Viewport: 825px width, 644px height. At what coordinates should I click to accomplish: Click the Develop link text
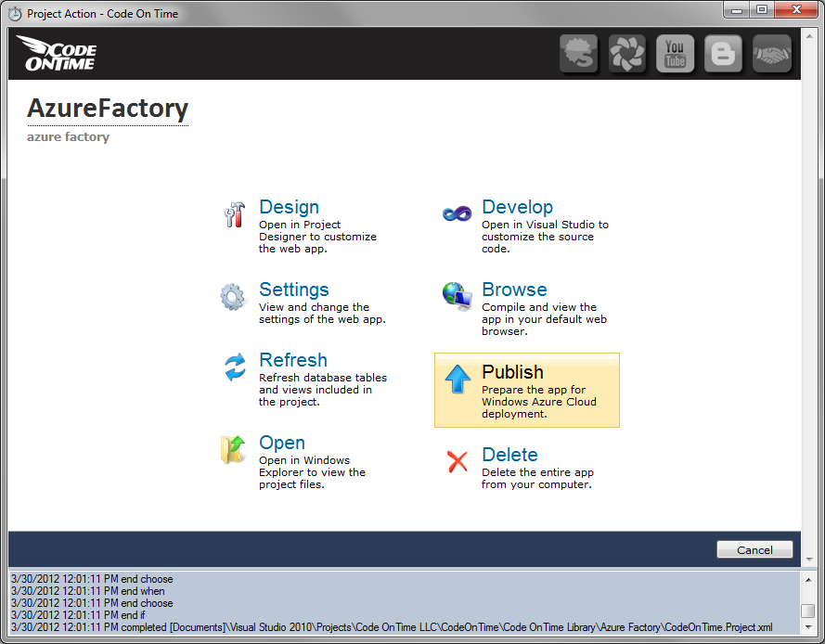(517, 207)
